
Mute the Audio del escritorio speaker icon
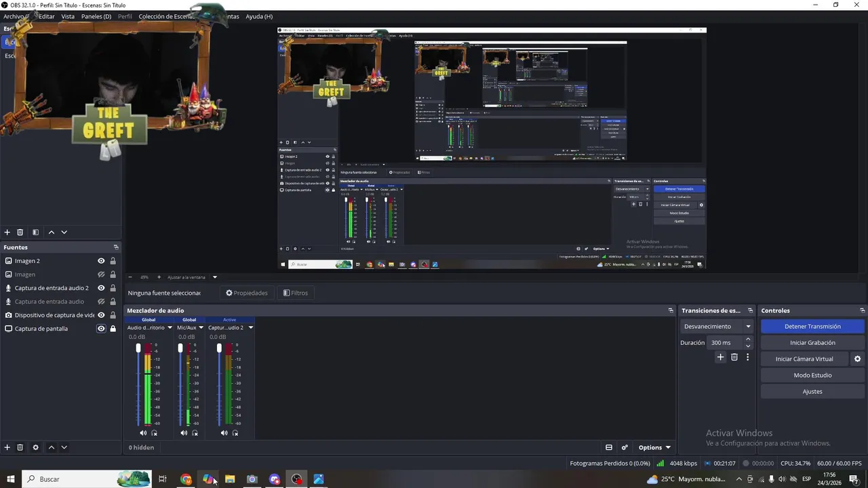[x=143, y=432]
